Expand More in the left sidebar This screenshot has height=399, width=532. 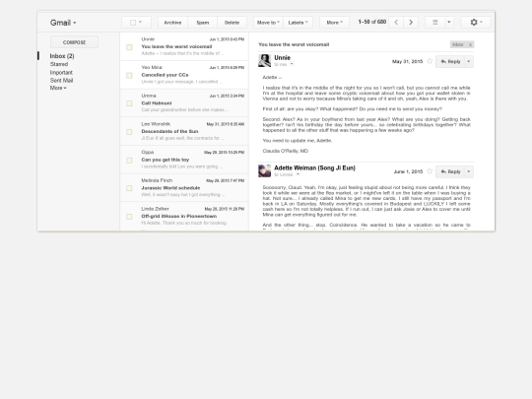(x=58, y=88)
